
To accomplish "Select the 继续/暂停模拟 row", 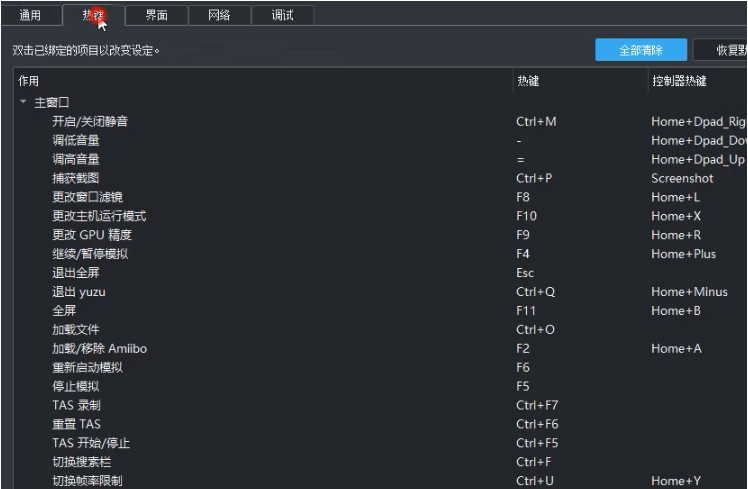I will [90, 254].
